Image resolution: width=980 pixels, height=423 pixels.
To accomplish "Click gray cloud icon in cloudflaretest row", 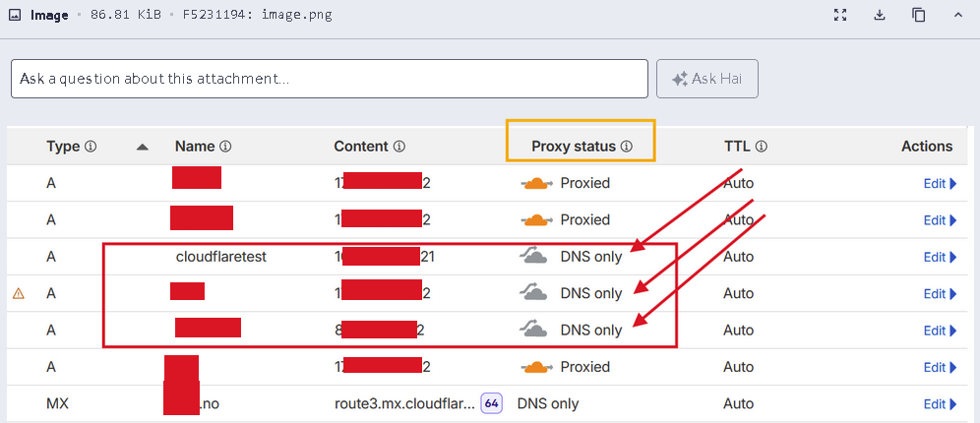I will coord(534,257).
